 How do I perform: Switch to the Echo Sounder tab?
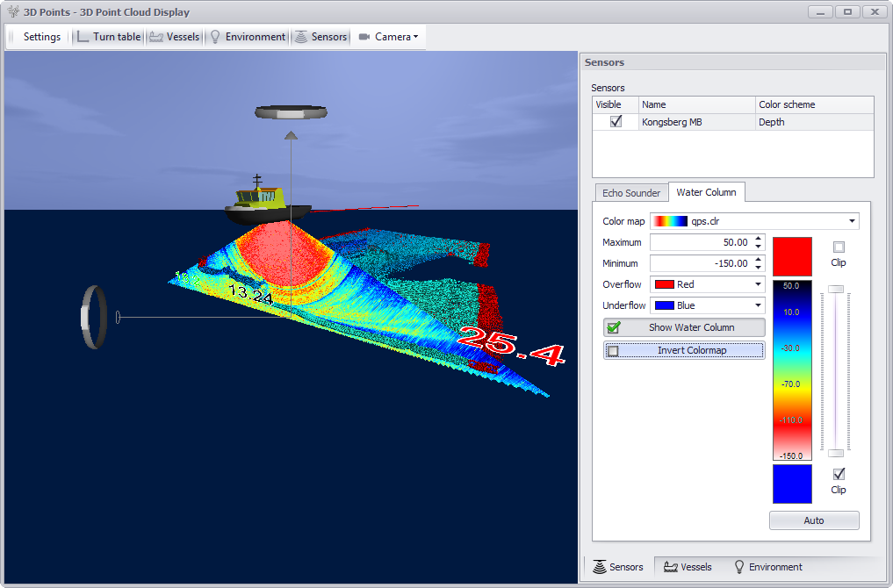(x=630, y=193)
